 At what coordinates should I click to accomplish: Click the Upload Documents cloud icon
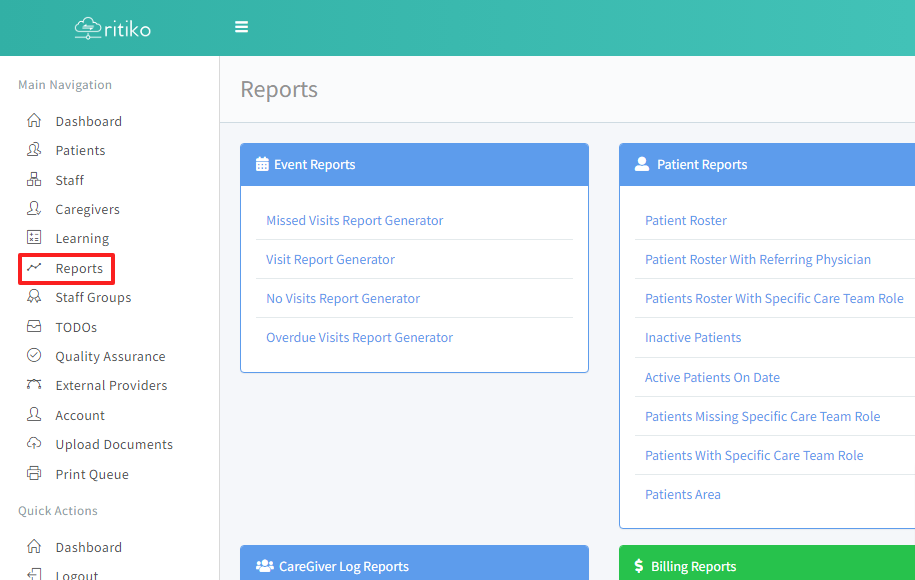click(x=34, y=444)
